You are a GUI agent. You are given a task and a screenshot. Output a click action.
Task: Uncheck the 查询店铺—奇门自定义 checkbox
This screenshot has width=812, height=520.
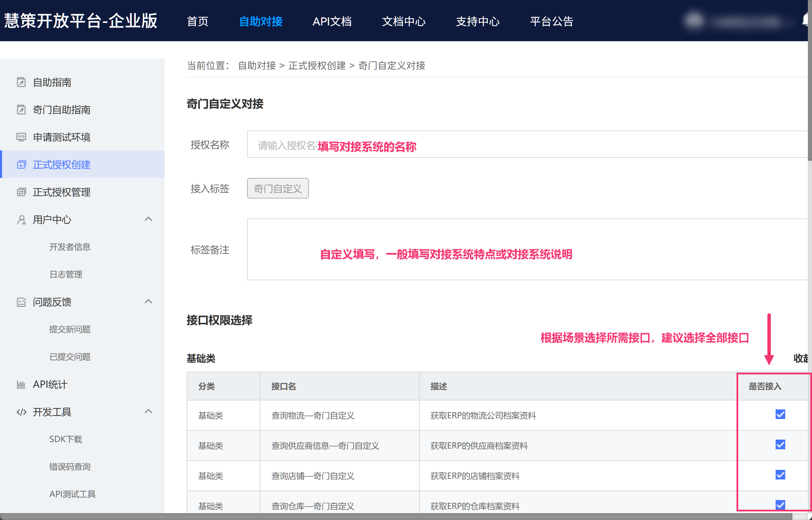tap(780, 475)
